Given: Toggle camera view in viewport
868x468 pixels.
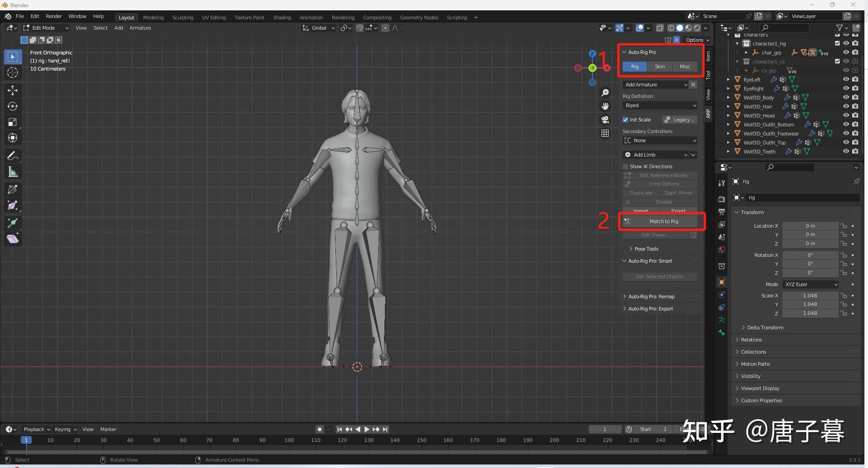Looking at the screenshot, I should click(605, 120).
